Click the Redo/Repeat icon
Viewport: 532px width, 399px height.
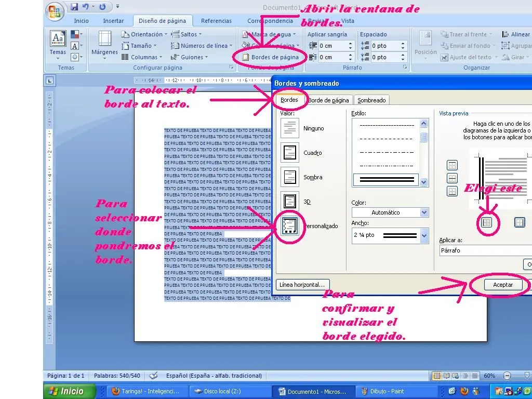point(102,6)
